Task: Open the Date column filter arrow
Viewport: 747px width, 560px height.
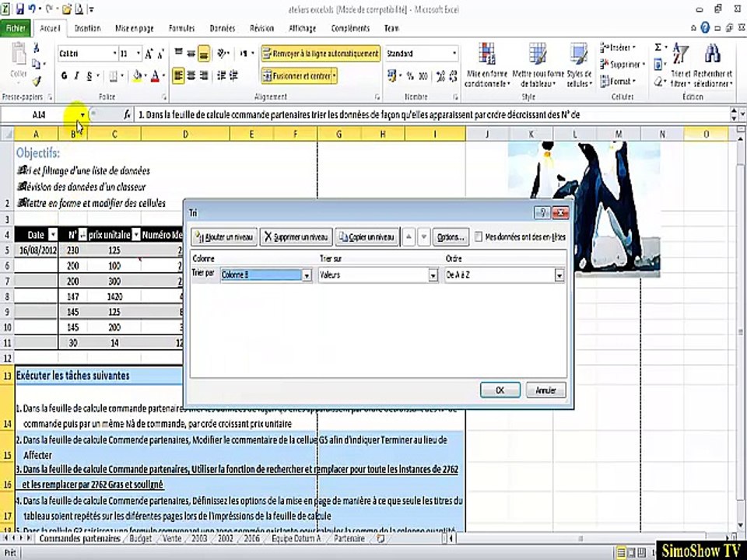Action: coord(54,235)
